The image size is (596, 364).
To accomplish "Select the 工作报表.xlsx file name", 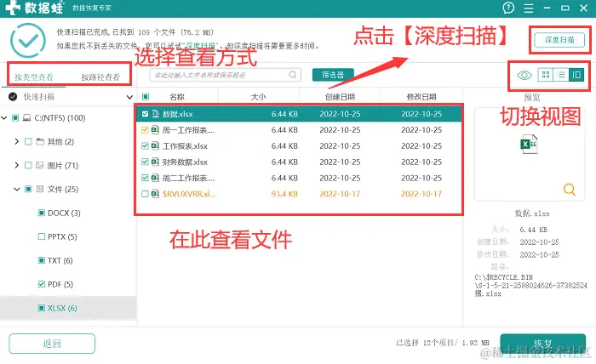I will (185, 146).
